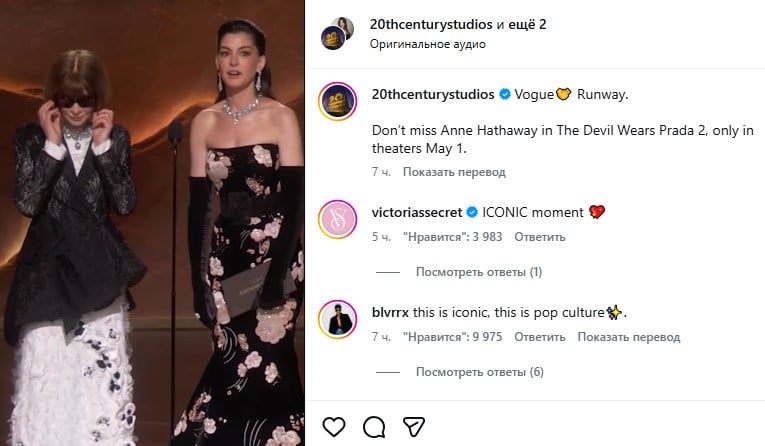Open the original audio link
The height and width of the screenshot is (446, 765).
tap(427, 44)
